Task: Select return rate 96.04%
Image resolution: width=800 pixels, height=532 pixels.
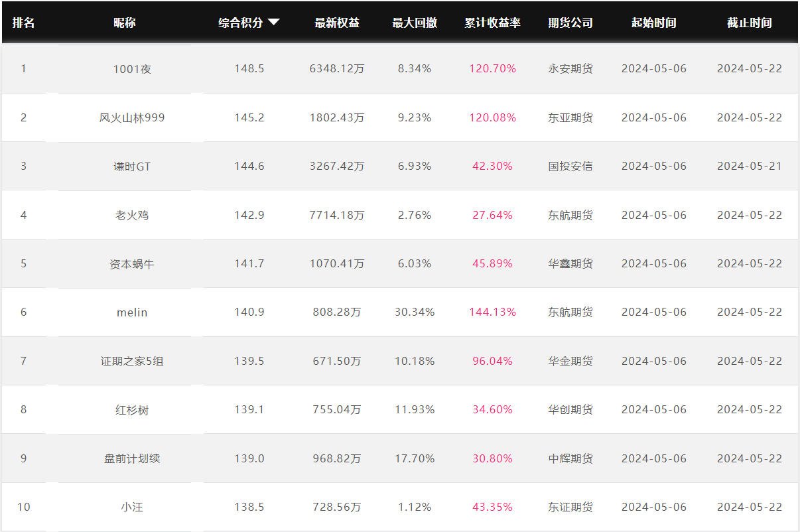Action: 493,361
